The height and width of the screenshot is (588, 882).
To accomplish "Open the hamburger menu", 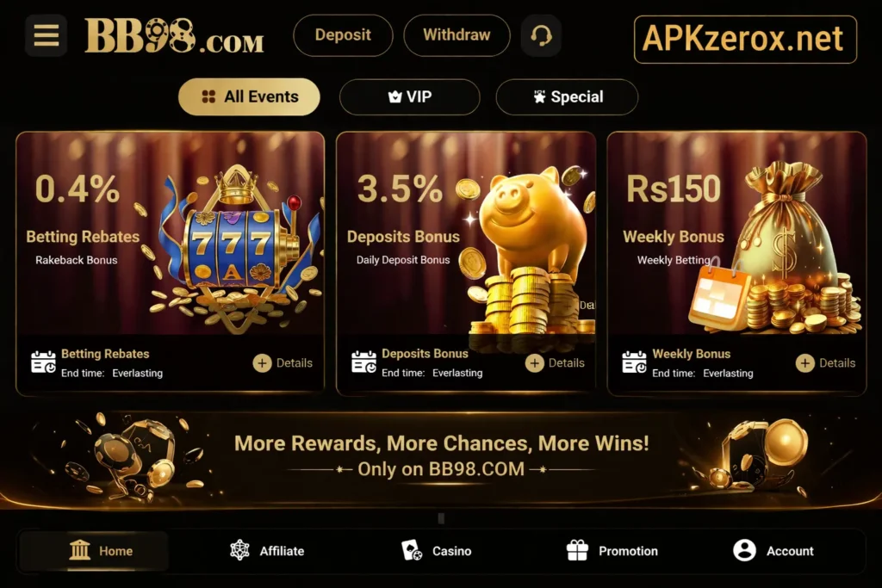I will pyautogui.click(x=47, y=35).
